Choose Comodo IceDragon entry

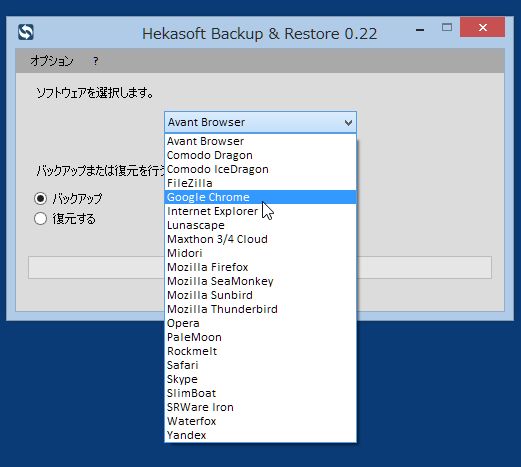[x=260, y=169]
